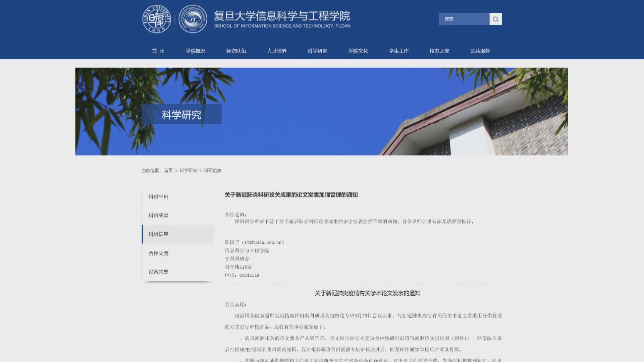Select 学院文化 in the navigation bar

(x=358, y=51)
